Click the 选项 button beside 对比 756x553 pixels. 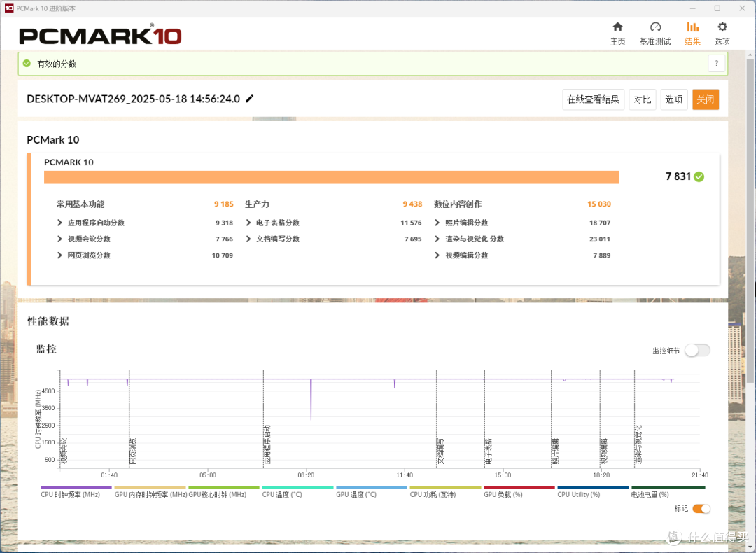(673, 99)
